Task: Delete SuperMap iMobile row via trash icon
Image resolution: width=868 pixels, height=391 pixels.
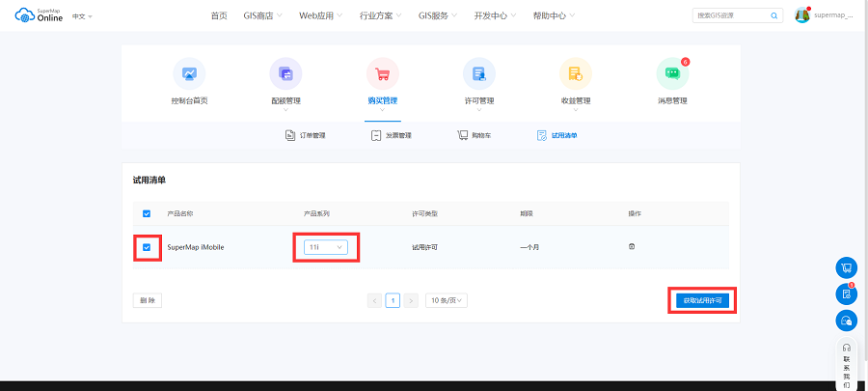Action: point(632,247)
